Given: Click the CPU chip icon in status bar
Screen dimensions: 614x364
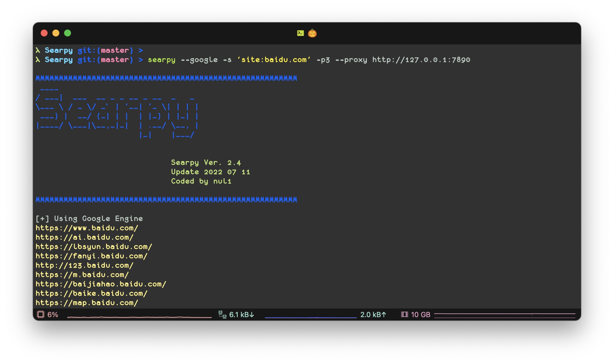Looking at the screenshot, I should pos(41,315).
